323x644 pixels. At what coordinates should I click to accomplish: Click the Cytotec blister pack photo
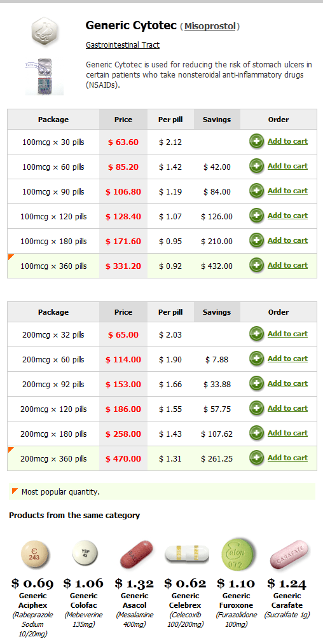pyautogui.click(x=45, y=77)
